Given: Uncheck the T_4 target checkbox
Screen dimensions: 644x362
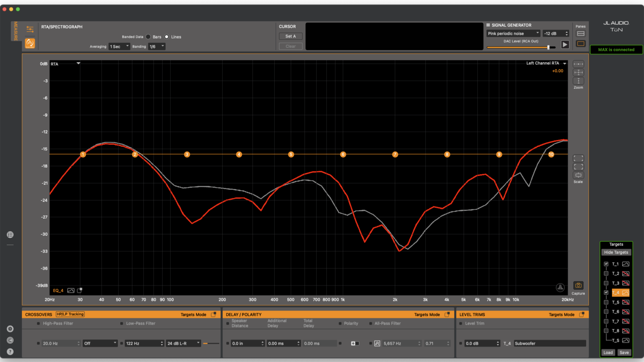Looking at the screenshot, I should point(606,293).
